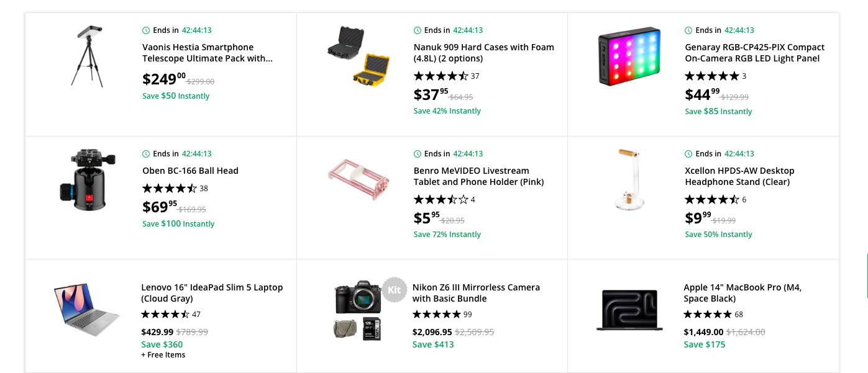
Task: Click the Apple MacBook Pro product image
Action: (629, 309)
